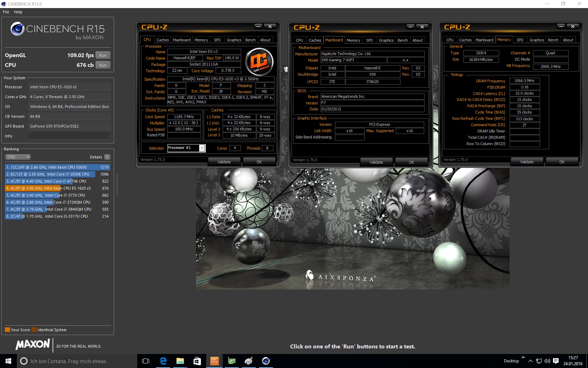Screen dimensions: 588x368
Task: Open Bench tab in first CPU-Z window
Action: point(250,40)
